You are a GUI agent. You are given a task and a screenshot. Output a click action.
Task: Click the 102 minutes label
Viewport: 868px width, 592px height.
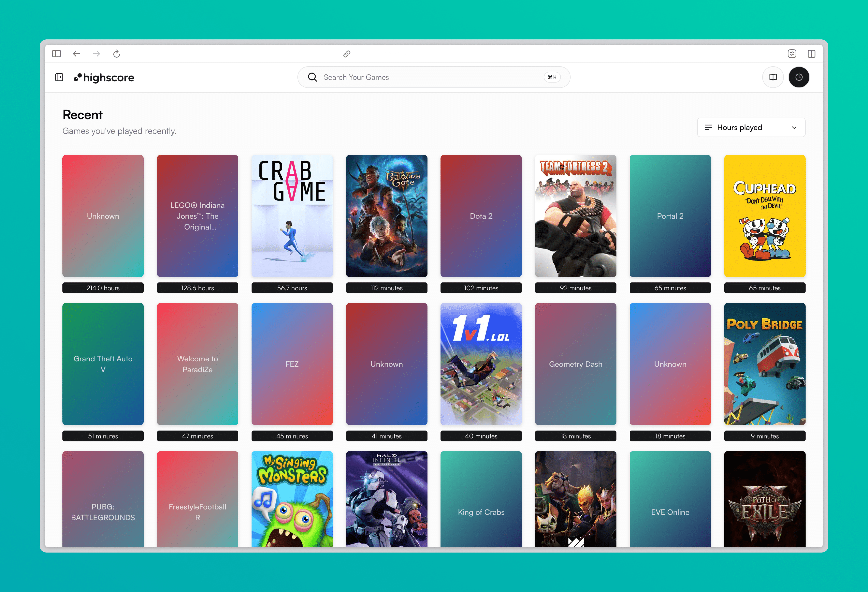481,288
